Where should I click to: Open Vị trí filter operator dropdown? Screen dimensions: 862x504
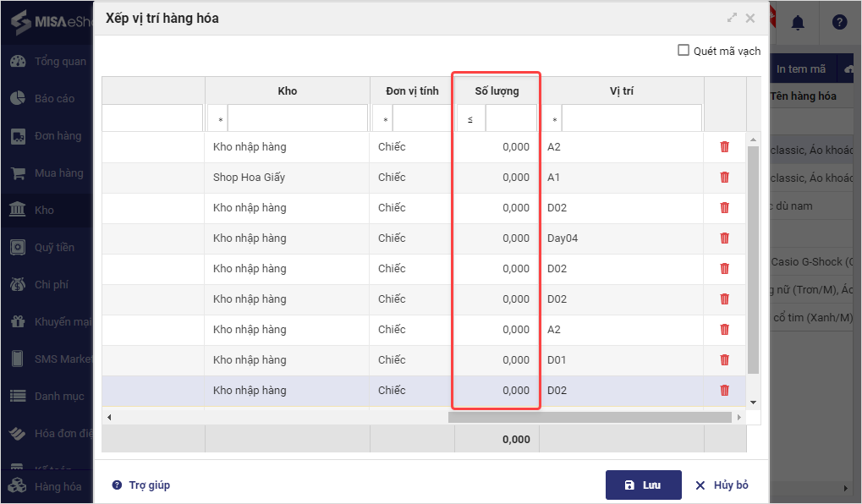point(554,120)
